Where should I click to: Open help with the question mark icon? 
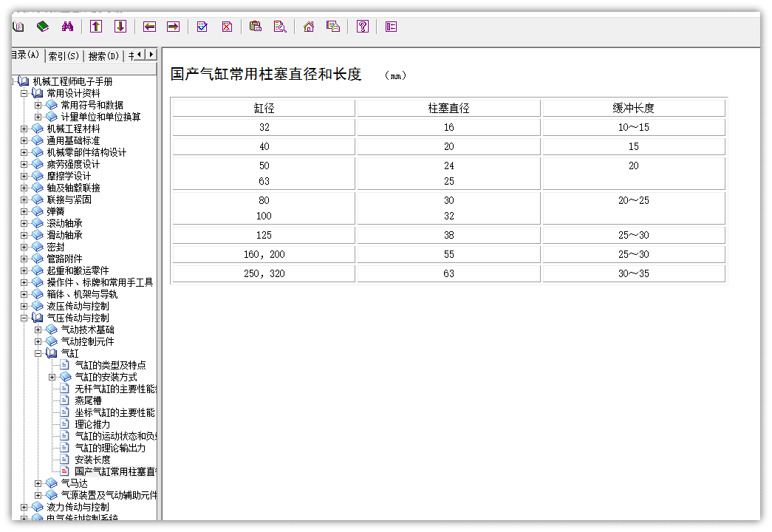[x=362, y=27]
